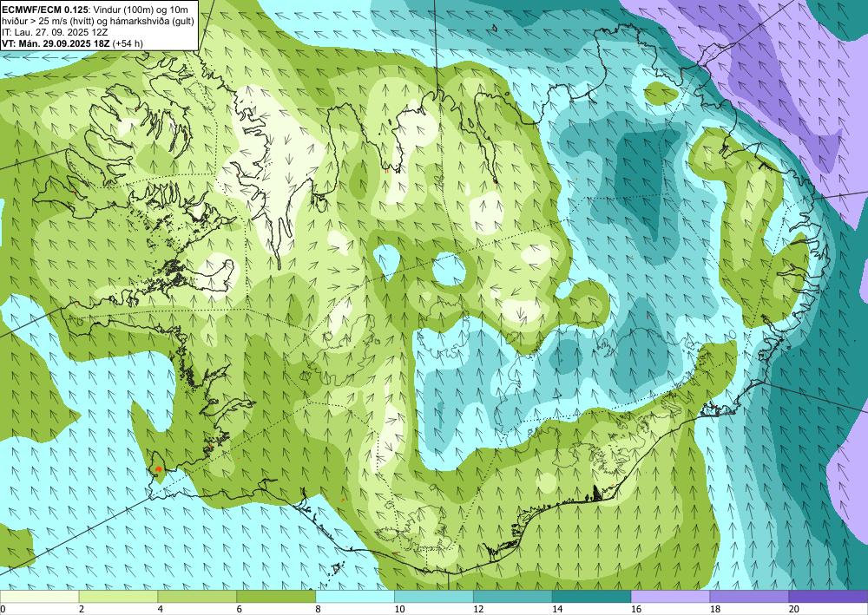Screen dimensions: 868x615
Task: Click the 8–10 m/s light cyan legend swatch
Action: tap(355, 597)
